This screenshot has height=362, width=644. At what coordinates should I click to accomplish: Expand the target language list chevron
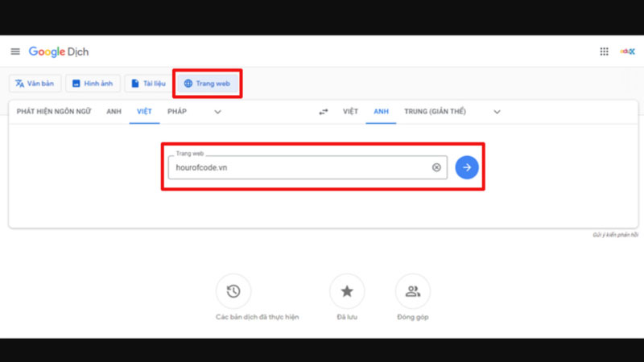pyautogui.click(x=497, y=112)
